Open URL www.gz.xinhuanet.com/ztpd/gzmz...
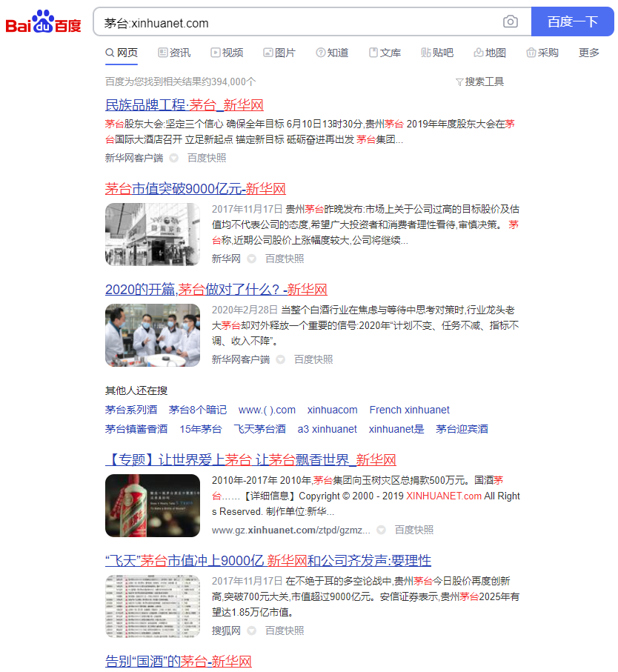 coord(290,530)
